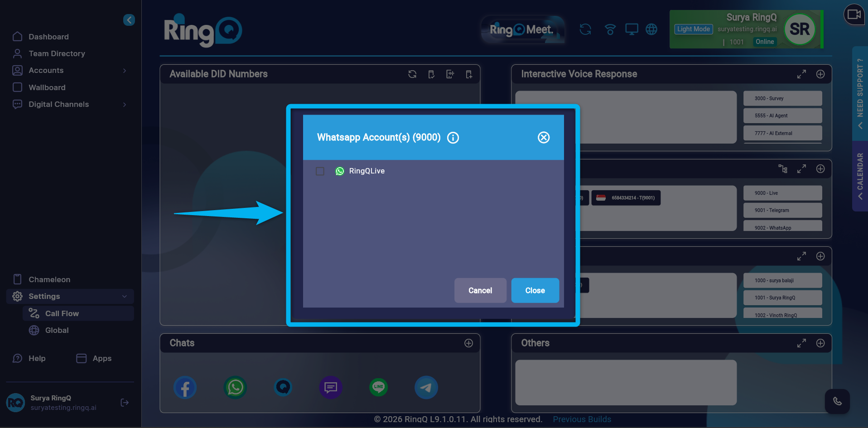This screenshot has width=868, height=428.
Task: Click the blue Close button in the dialog
Action: pyautogui.click(x=535, y=290)
